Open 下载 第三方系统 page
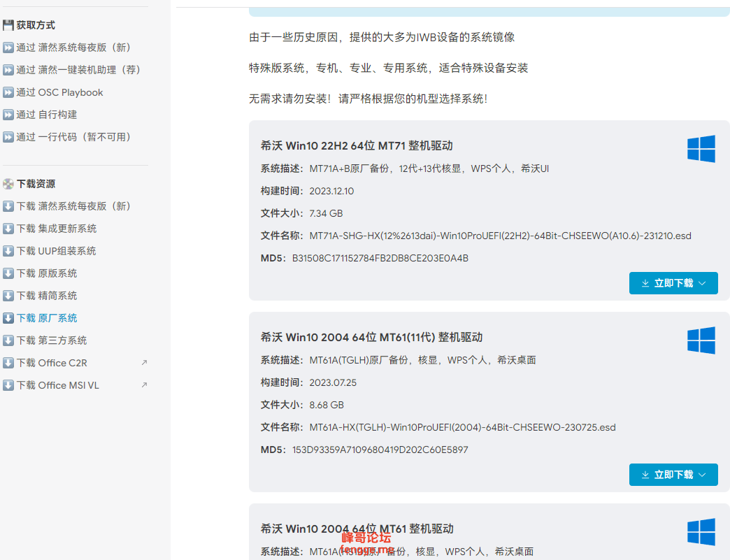The image size is (730, 560). coord(51,340)
